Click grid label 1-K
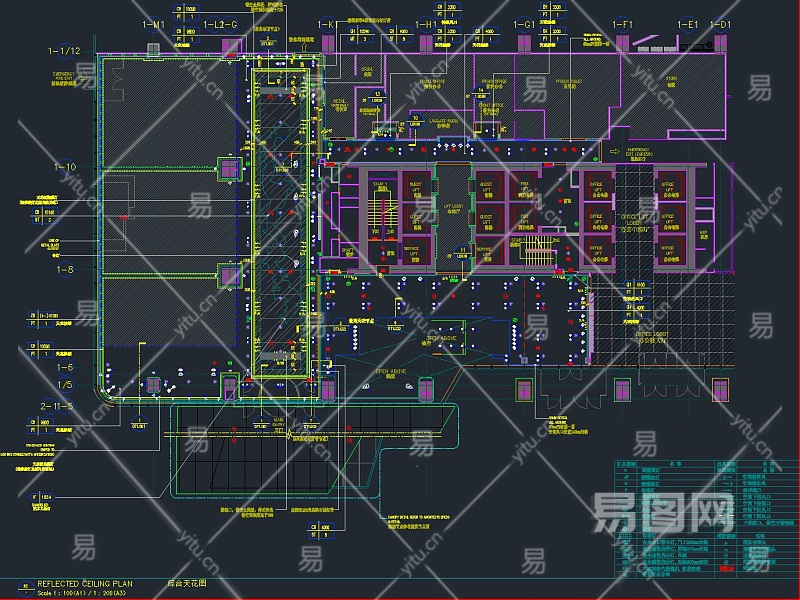 click(x=326, y=24)
